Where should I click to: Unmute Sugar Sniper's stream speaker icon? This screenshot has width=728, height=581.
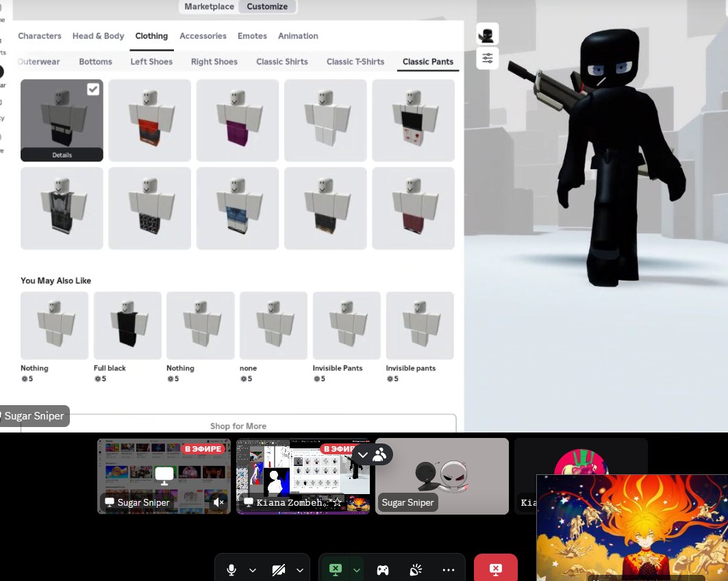coord(218,502)
